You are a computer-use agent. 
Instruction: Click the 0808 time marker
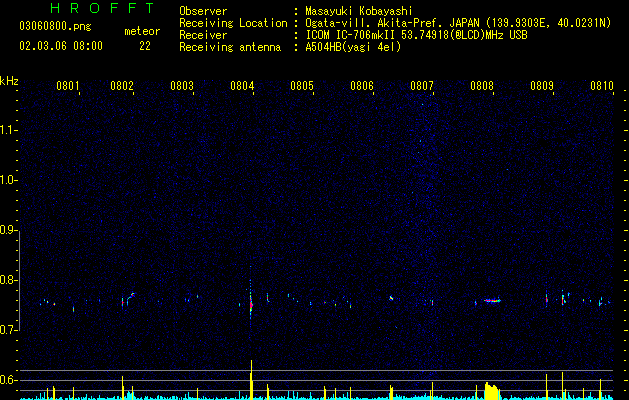tap(482, 86)
